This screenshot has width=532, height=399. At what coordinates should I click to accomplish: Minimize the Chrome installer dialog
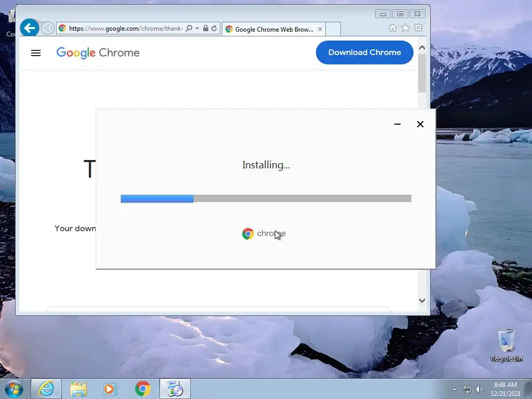pyautogui.click(x=397, y=124)
